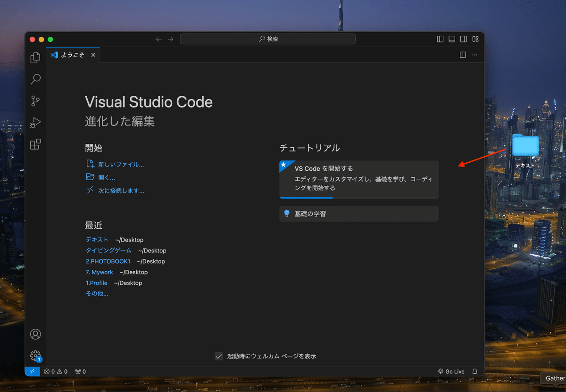The height and width of the screenshot is (392, 566).
Task: Click 新しいファイル... link
Action: pos(121,165)
